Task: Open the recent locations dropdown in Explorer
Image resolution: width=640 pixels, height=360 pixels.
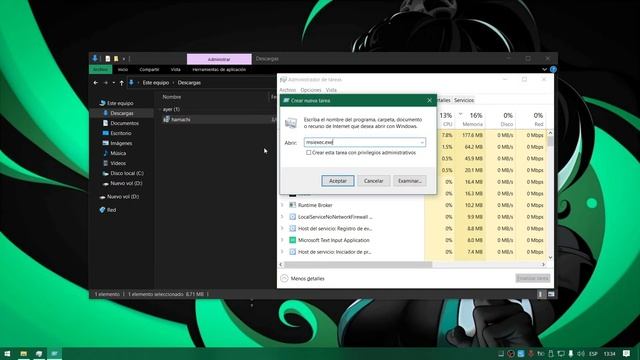Action: point(113,83)
